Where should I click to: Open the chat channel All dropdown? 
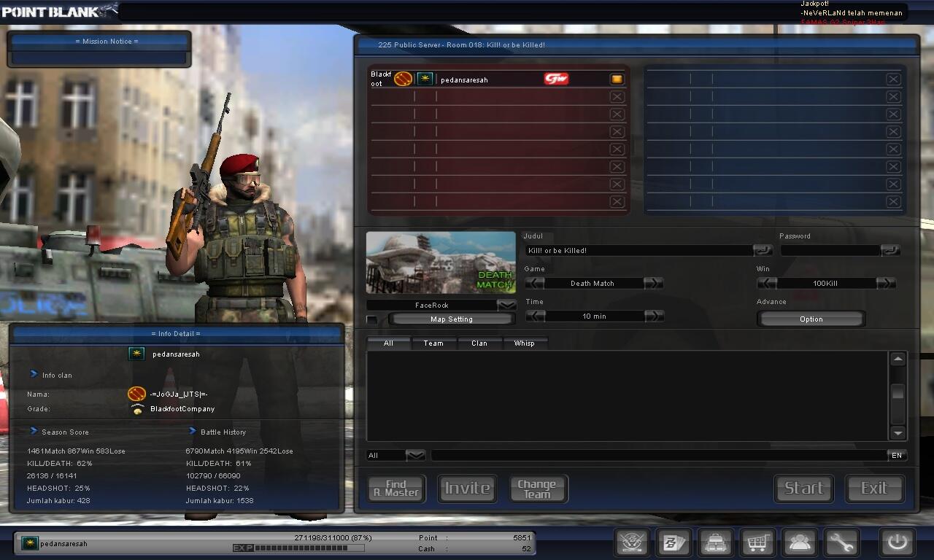tap(415, 455)
